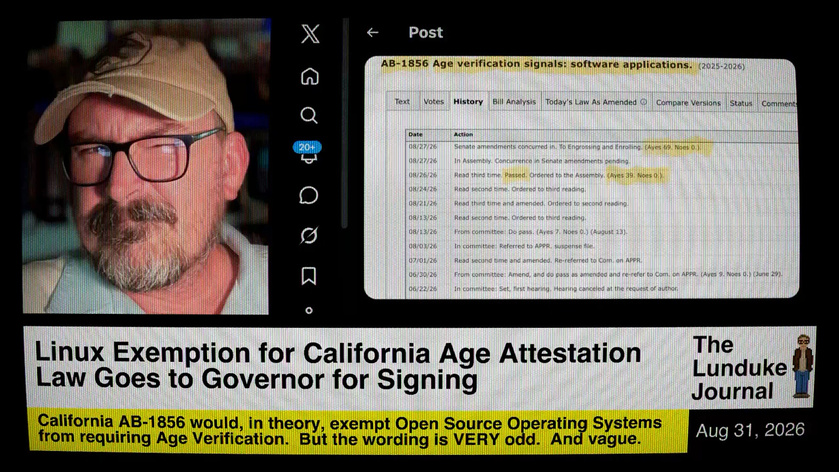839x472 pixels.
Task: Click the presenter's webcam thumbnail
Action: (x=146, y=166)
